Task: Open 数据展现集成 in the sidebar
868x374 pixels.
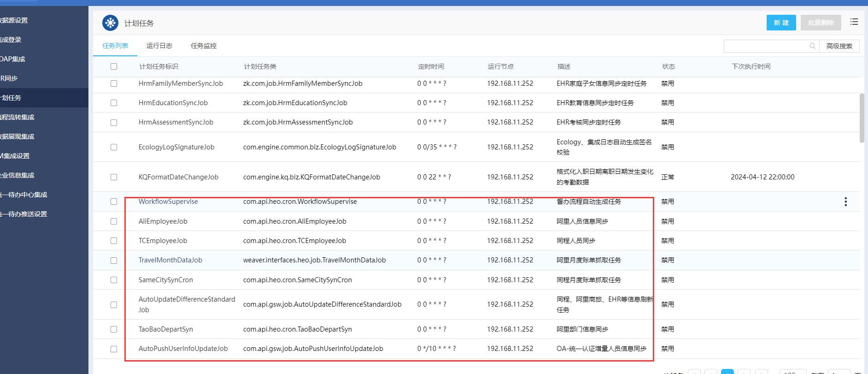Action: [x=18, y=137]
